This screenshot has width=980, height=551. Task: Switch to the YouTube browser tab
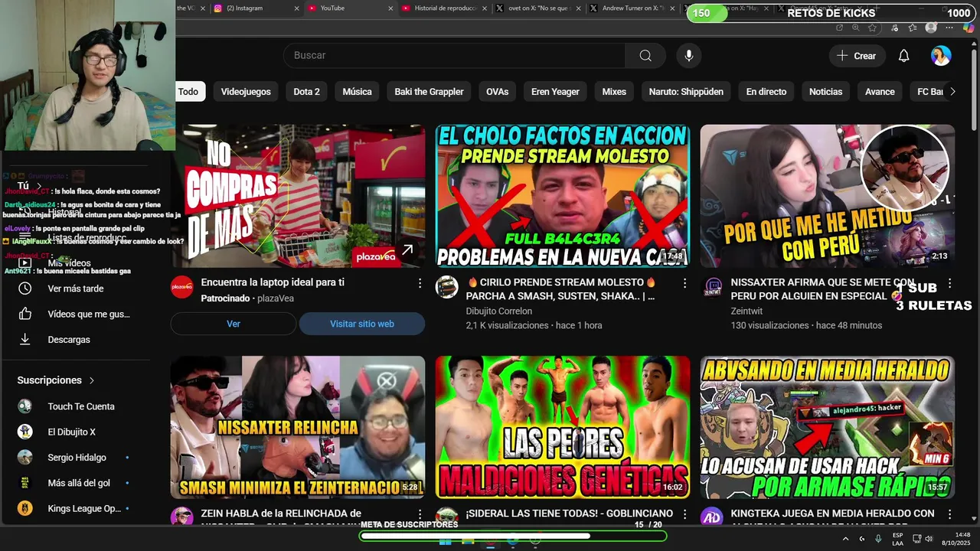tap(350, 8)
